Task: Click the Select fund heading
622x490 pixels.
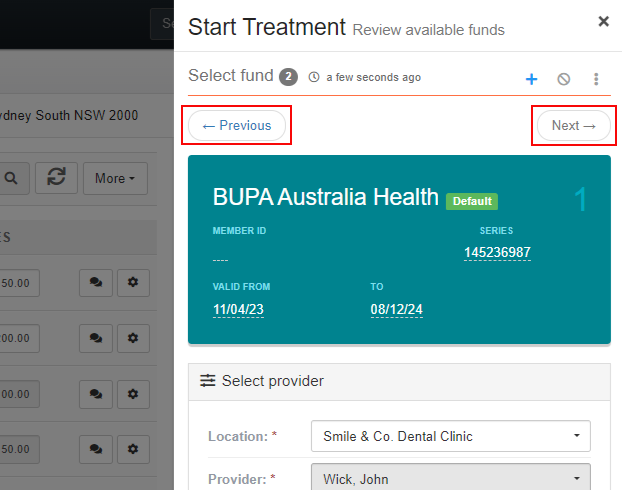Action: point(230,75)
